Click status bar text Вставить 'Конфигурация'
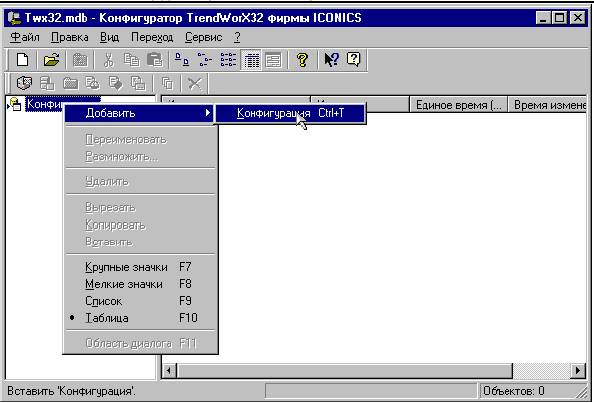The height and width of the screenshot is (403, 594). (71, 391)
